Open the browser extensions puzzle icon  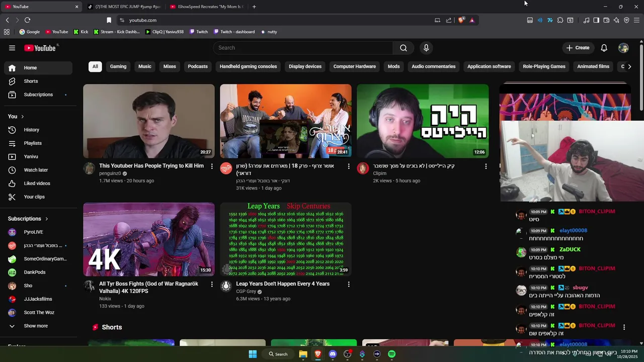tap(560, 20)
